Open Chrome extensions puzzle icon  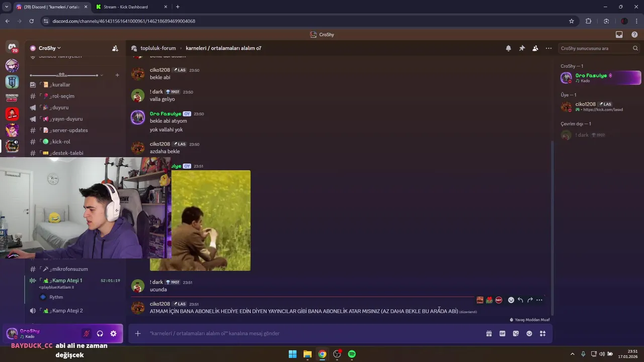click(589, 21)
